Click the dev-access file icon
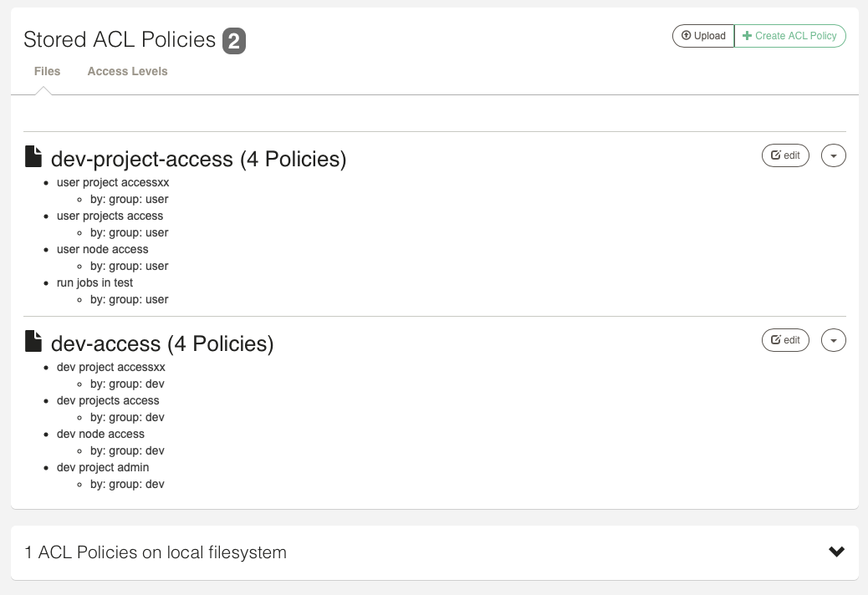The image size is (868, 595). click(x=33, y=341)
